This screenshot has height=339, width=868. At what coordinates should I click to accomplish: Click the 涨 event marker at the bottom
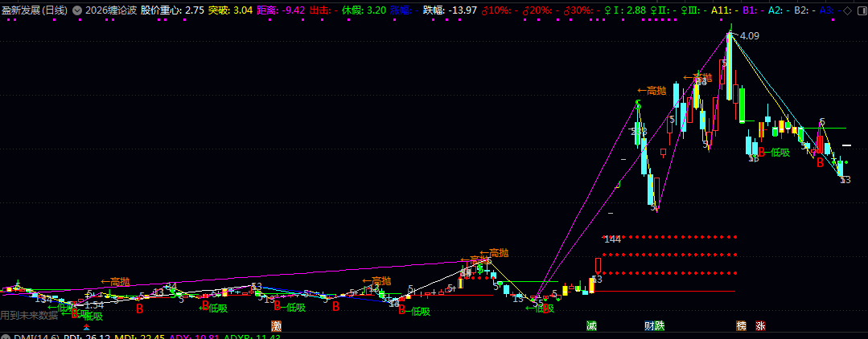click(760, 326)
